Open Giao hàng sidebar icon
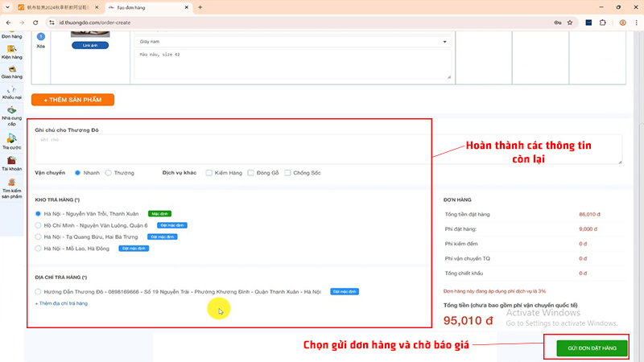This screenshot has width=644, height=362. (x=11, y=73)
